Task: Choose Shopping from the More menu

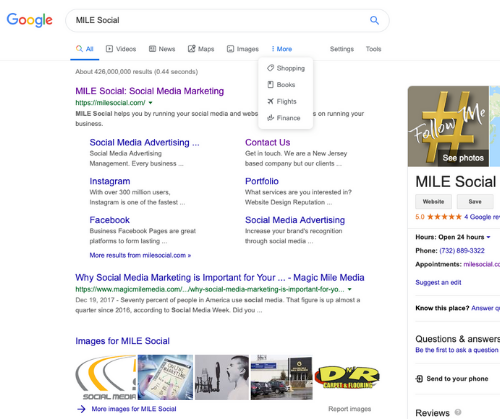Action: [x=286, y=68]
